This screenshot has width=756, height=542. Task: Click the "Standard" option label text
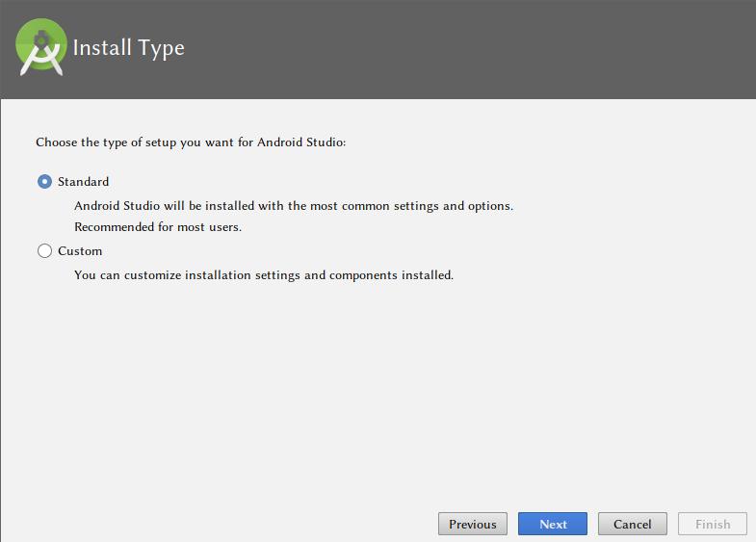(83, 182)
